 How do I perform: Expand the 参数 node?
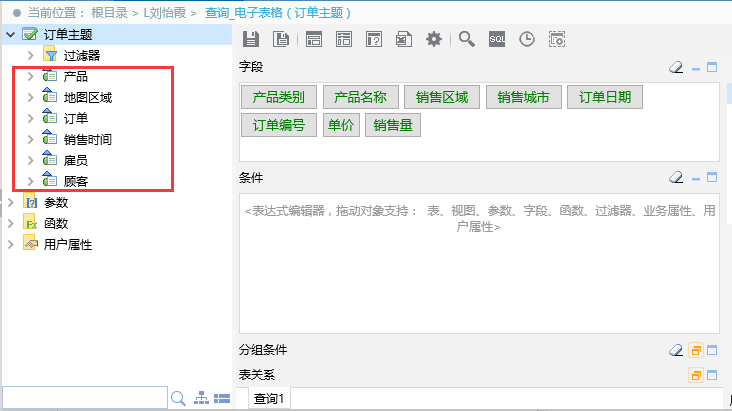pyautogui.click(x=11, y=202)
